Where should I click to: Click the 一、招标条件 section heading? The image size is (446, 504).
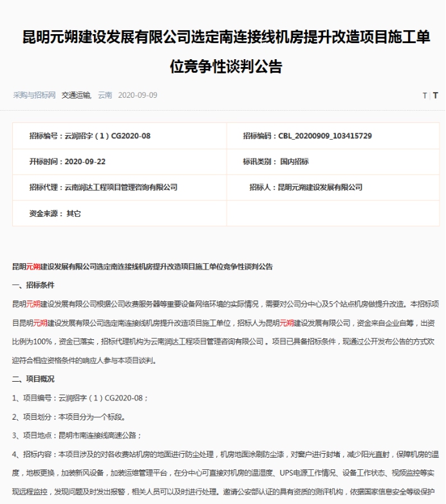[33, 285]
